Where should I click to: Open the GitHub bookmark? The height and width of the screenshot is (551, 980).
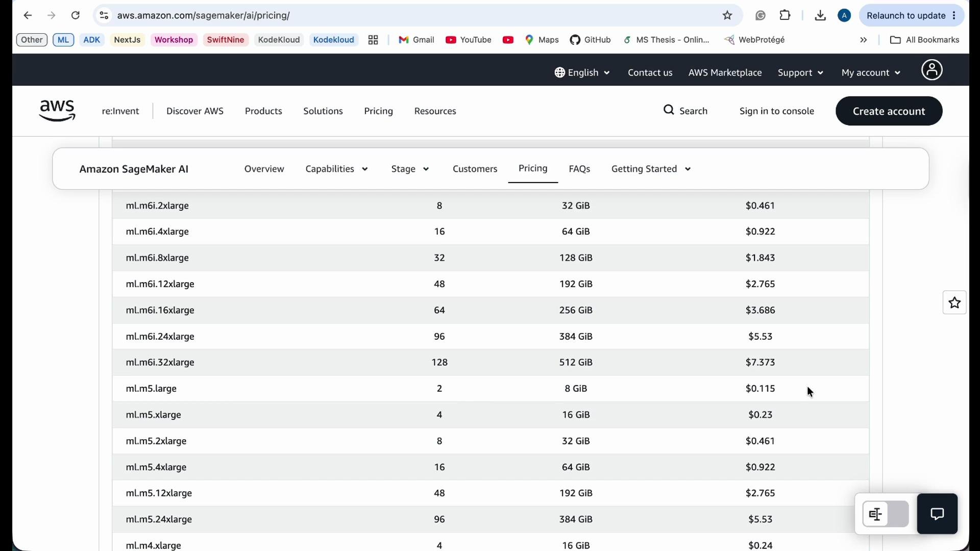coord(591,40)
